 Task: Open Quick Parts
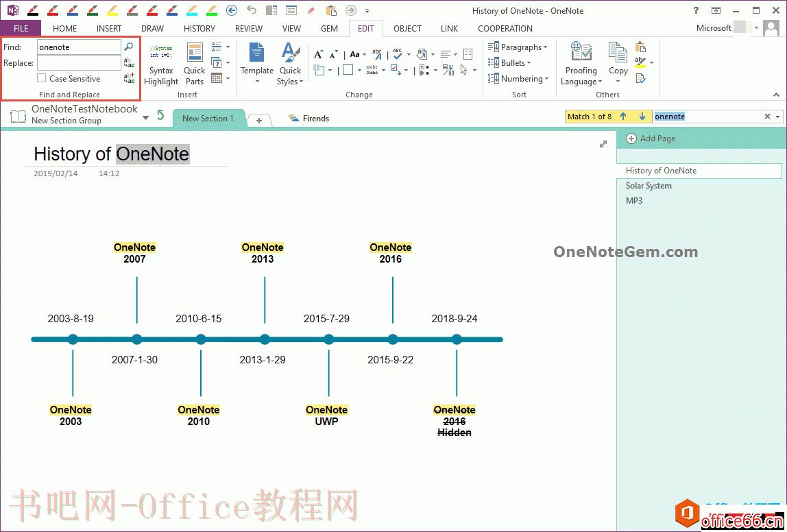[194, 64]
